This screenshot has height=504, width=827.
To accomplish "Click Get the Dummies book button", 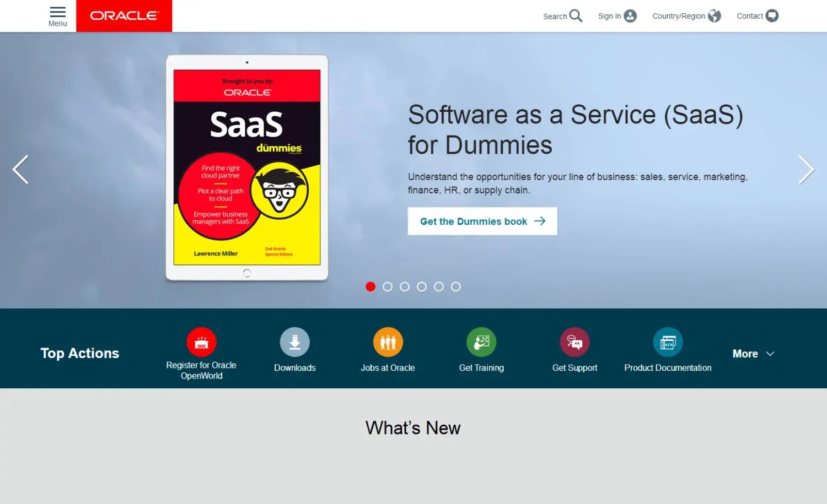I will [x=482, y=221].
